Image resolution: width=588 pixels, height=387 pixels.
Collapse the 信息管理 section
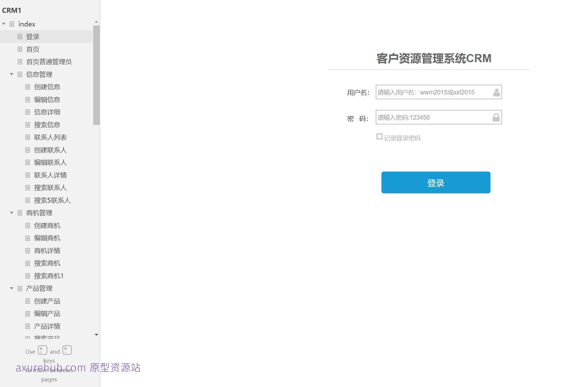[x=12, y=74]
